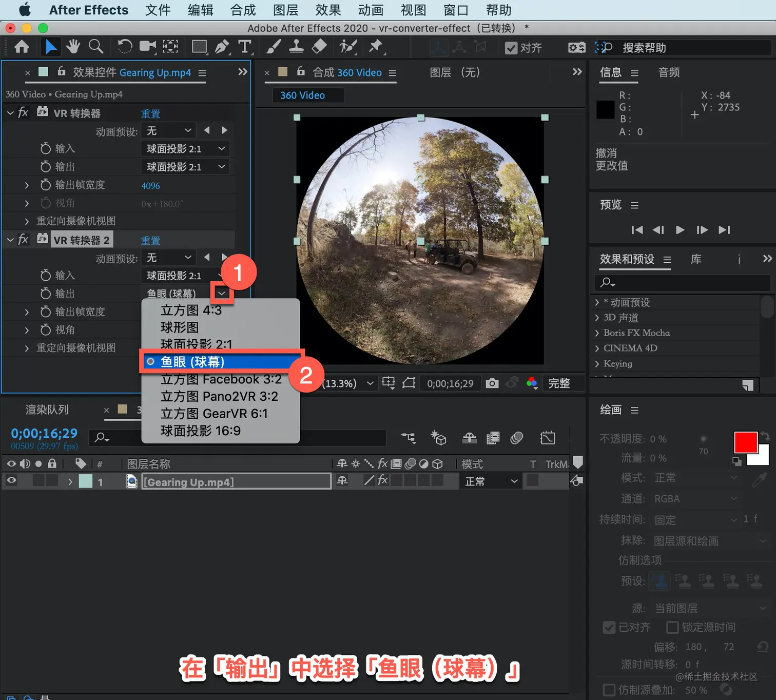This screenshot has height=700, width=776.
Task: Open the layer blend mode 正常 dropdown
Action: pyautogui.click(x=490, y=481)
